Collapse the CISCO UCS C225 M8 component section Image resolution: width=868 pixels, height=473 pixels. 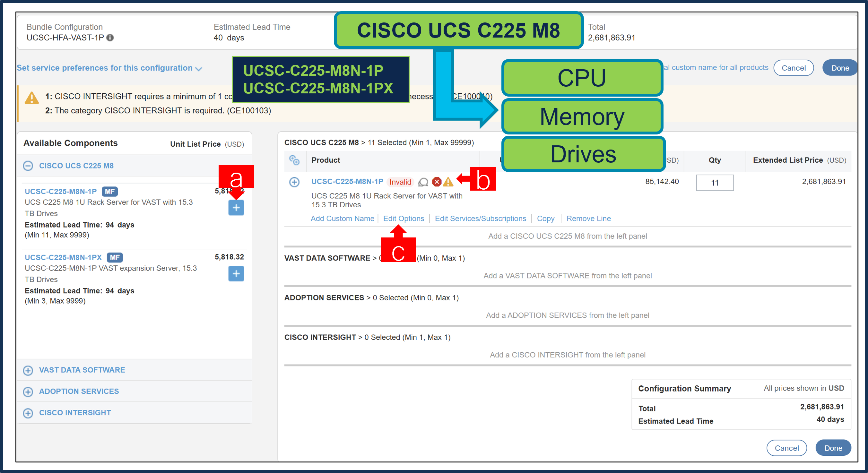pyautogui.click(x=28, y=166)
